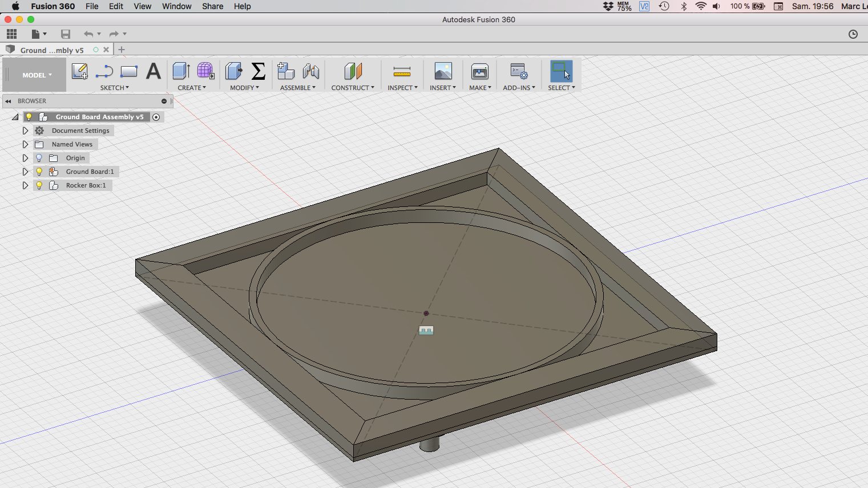Open the Edit menu
868x488 pixels.
coord(116,6)
